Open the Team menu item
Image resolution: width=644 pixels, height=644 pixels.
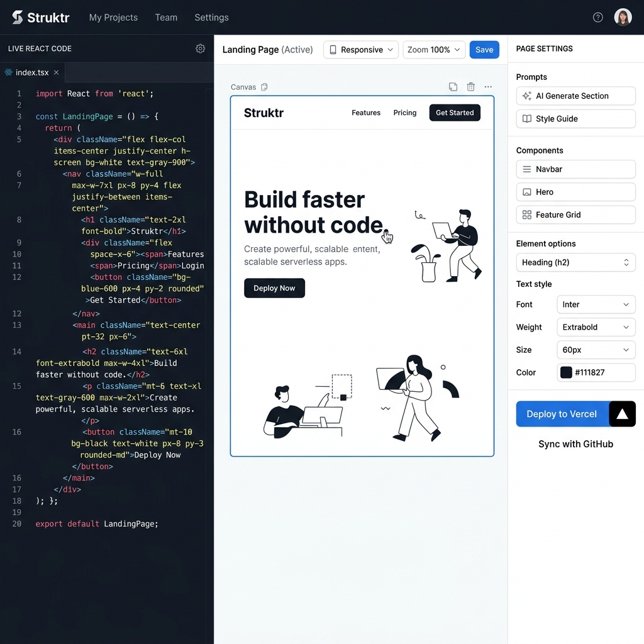pos(166,17)
